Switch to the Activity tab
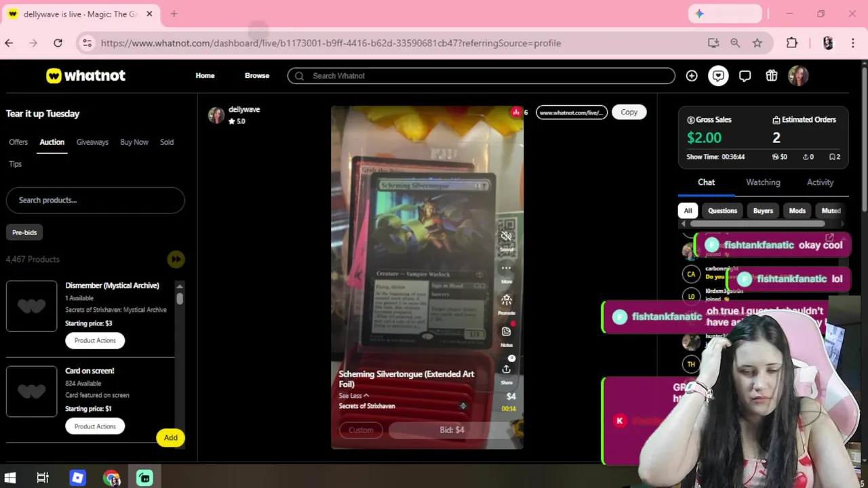Screen dimensions: 868x488 click(820, 182)
